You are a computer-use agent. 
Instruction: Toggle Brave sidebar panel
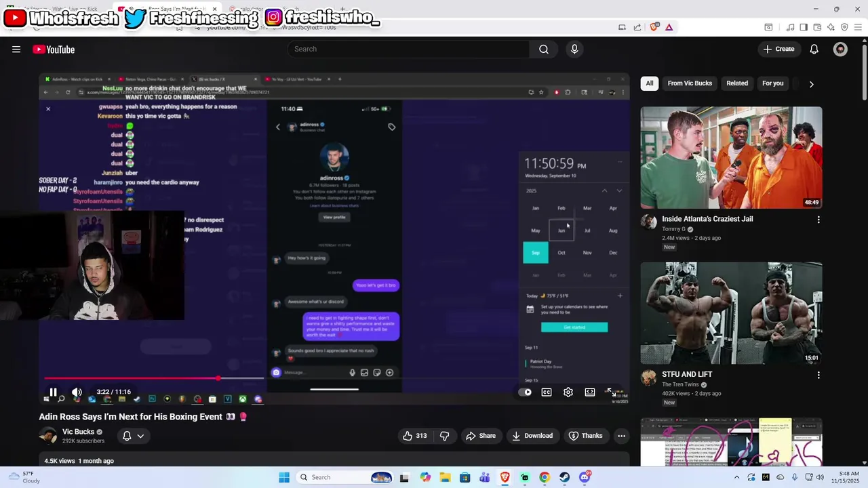[804, 27]
